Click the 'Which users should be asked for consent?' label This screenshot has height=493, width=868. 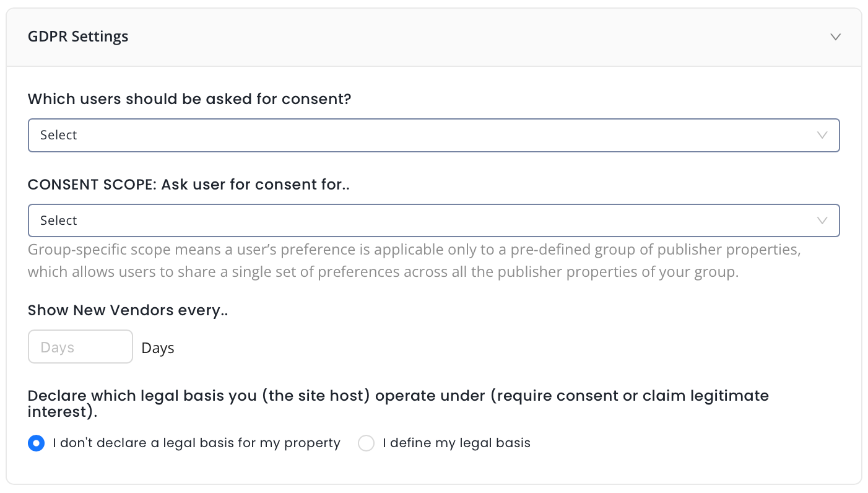point(189,99)
